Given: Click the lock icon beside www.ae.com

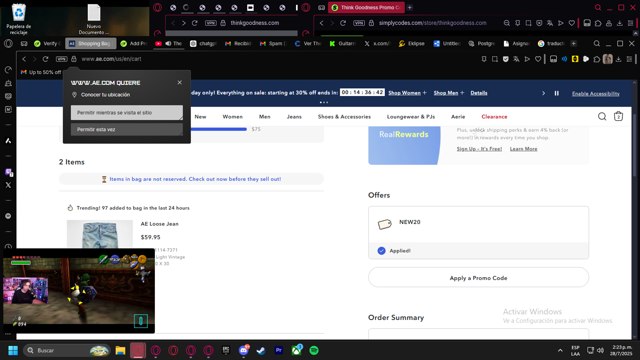Looking at the screenshot, I should tap(74, 59).
